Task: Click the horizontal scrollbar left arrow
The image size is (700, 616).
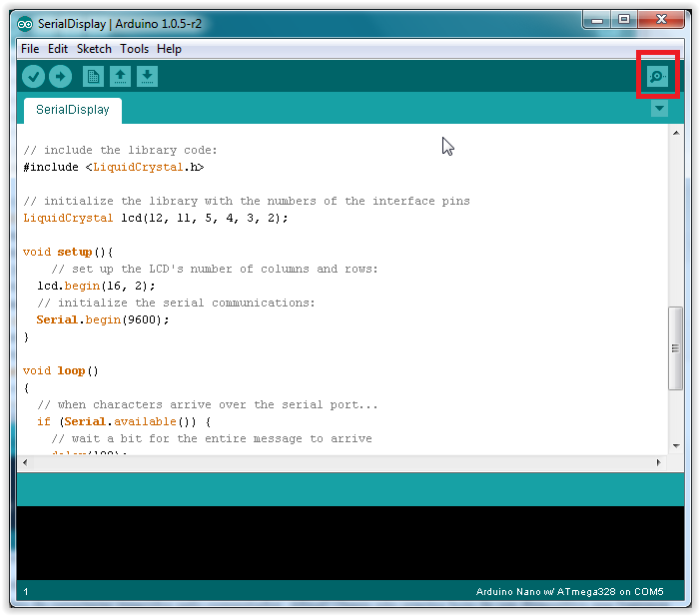Action: coord(25,462)
